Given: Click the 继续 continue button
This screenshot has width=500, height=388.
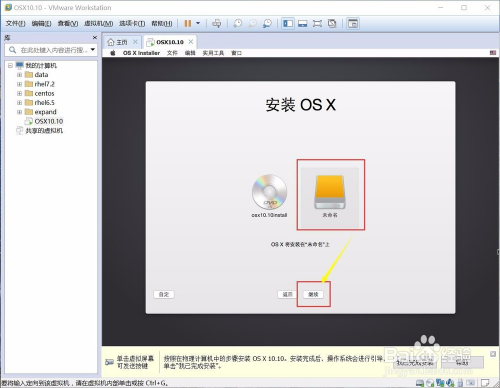Looking at the screenshot, I should pyautogui.click(x=313, y=294).
